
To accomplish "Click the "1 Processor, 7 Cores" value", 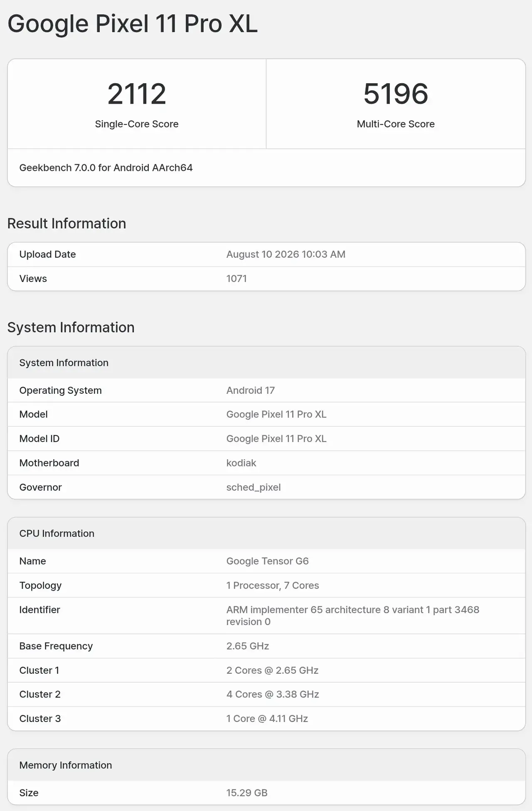I will (x=273, y=586).
